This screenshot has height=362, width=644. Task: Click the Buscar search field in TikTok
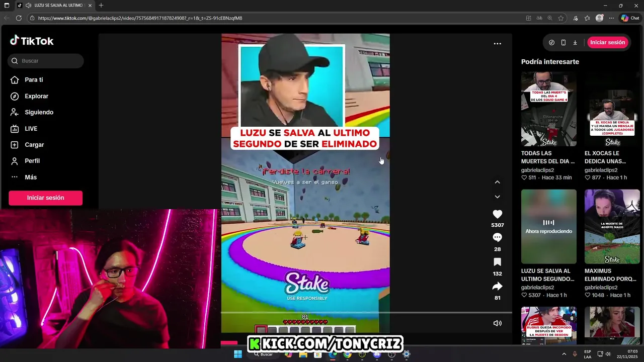[x=46, y=61]
